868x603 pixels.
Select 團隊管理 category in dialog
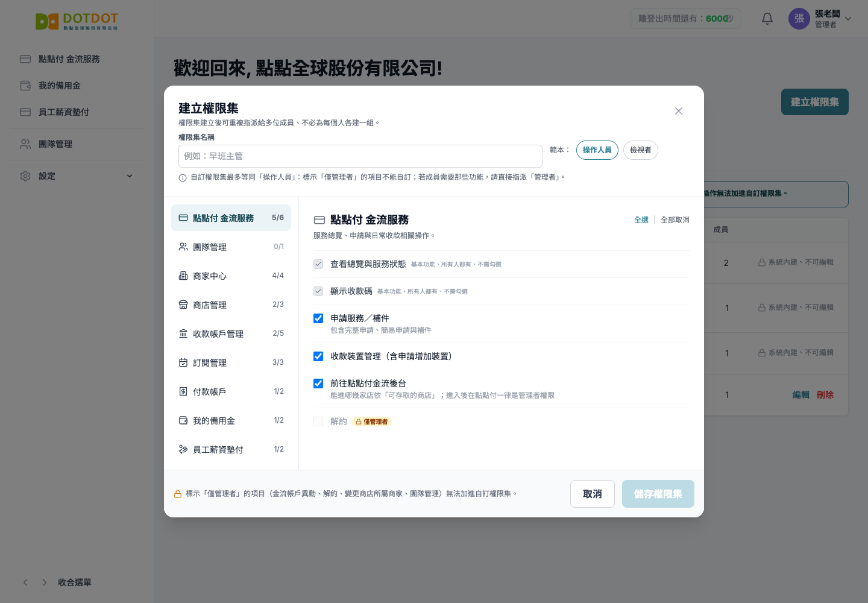(231, 247)
